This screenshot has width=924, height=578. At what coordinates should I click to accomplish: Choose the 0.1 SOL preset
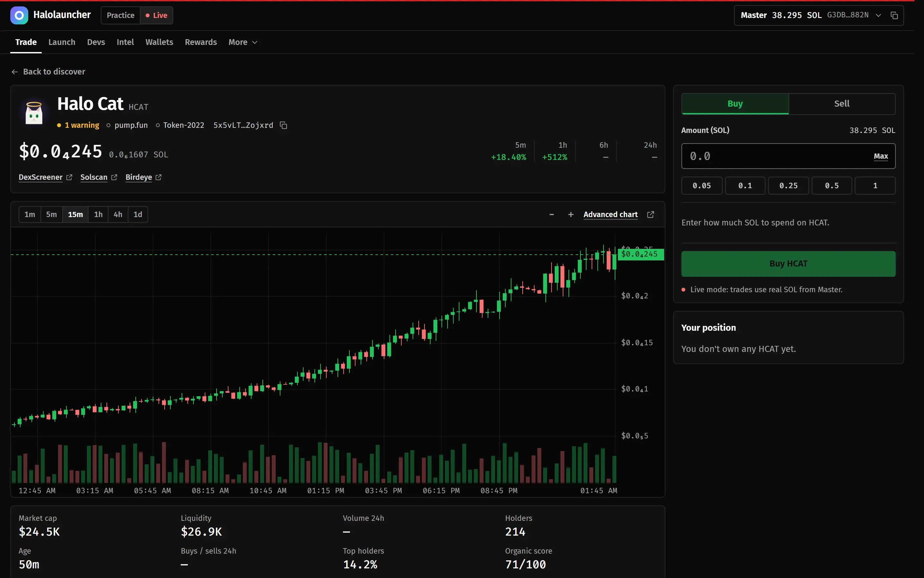coord(745,186)
